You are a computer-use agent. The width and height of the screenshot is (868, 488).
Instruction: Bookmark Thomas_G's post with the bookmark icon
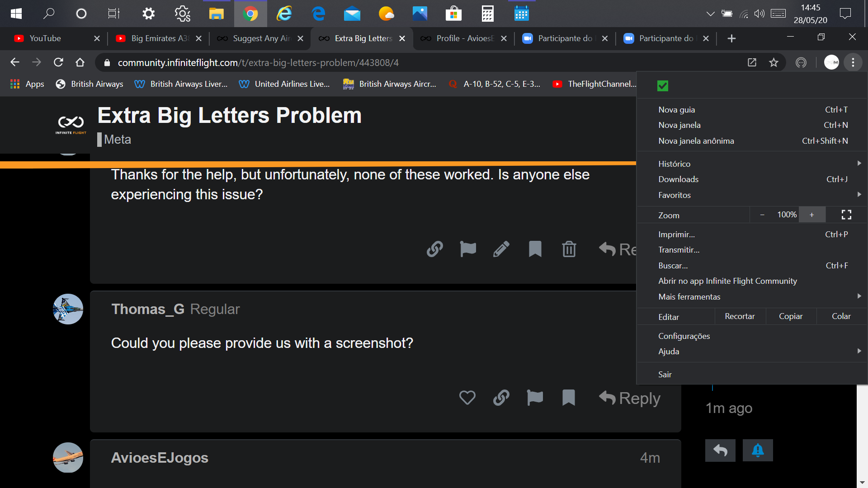point(568,398)
